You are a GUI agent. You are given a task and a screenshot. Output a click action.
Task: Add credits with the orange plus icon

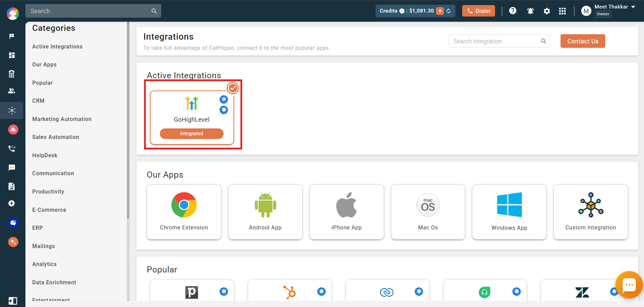[x=440, y=11]
